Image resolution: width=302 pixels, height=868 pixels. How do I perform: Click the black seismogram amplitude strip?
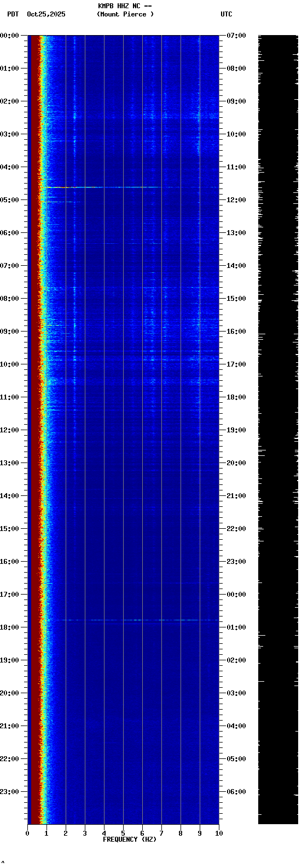pyautogui.click(x=278, y=430)
